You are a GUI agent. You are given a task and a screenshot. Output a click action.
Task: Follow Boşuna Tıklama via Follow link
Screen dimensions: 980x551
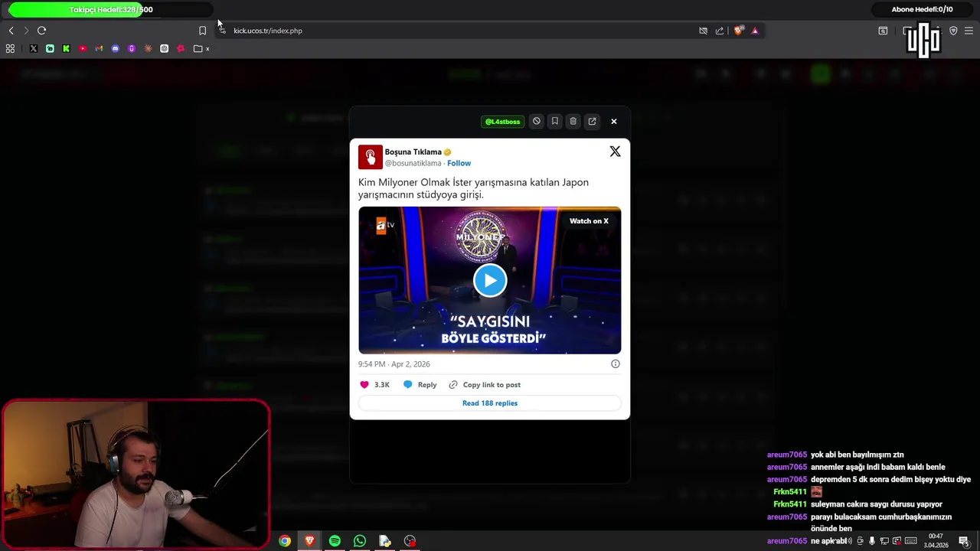pos(459,163)
